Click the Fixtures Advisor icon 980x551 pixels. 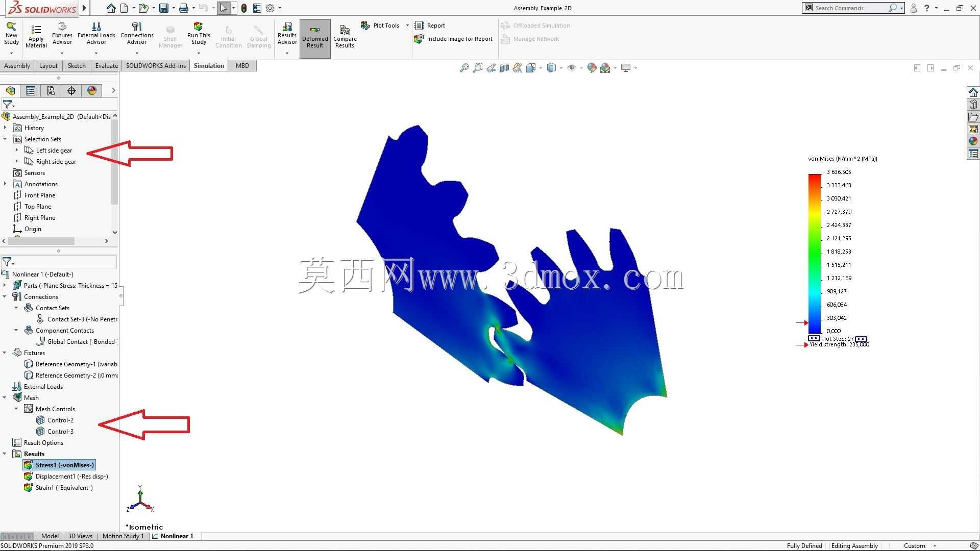(x=62, y=34)
